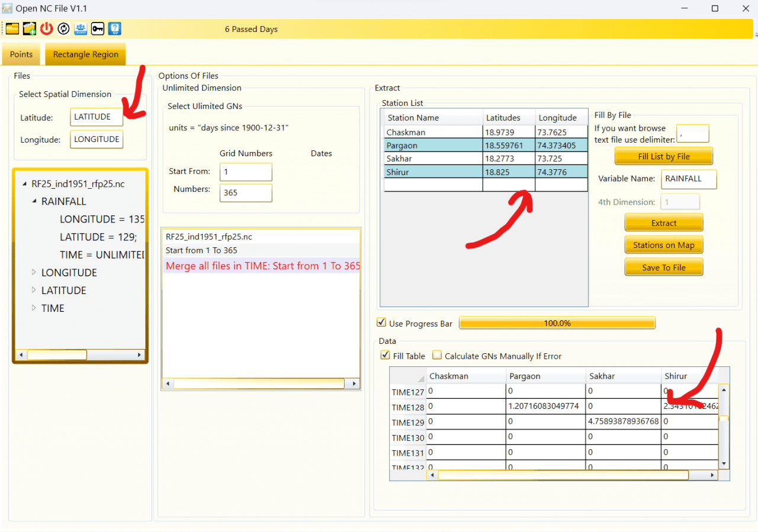The width and height of the screenshot is (758, 532).
Task: Click the Station Name column header
Action: 433,117
